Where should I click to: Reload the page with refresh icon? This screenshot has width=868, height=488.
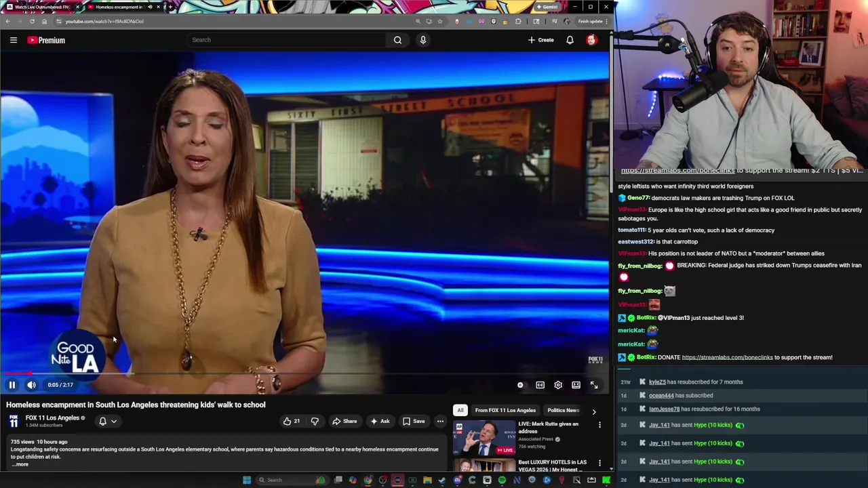point(32,21)
